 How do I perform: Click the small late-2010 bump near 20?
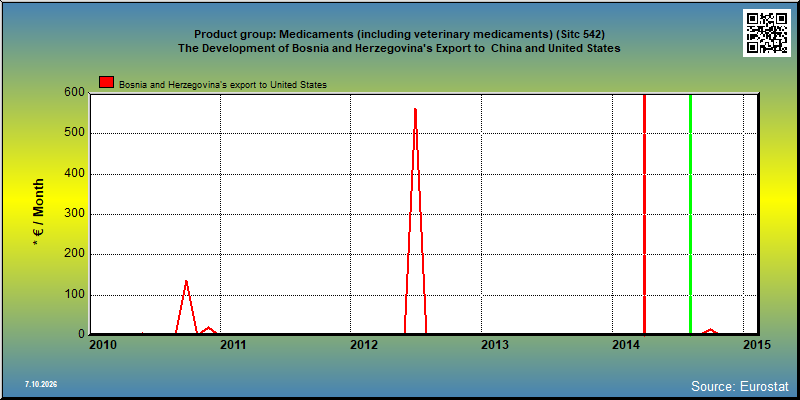(x=208, y=328)
